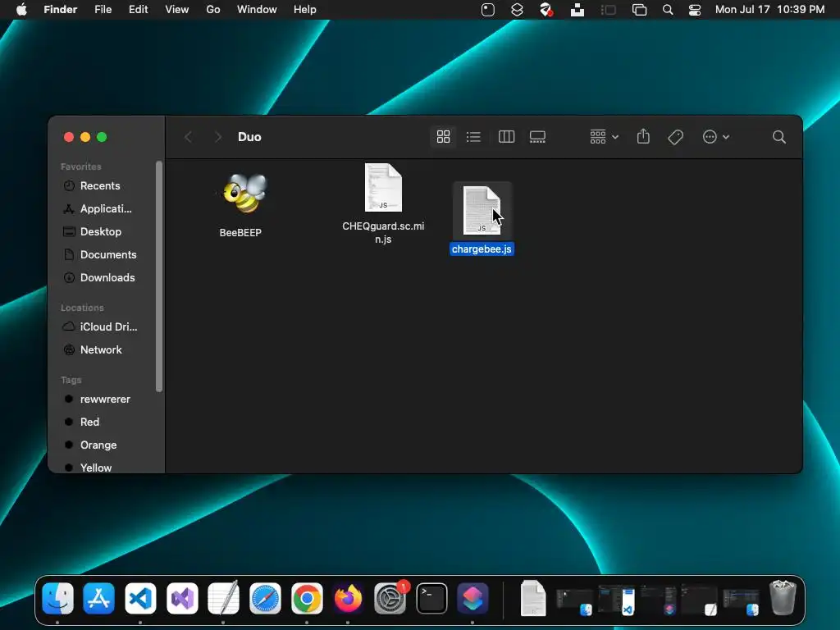Open Visual Studio Code from the Dock

point(140,598)
